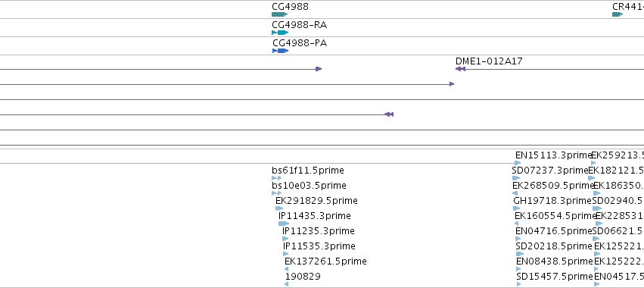This screenshot has width=644, height=288.
Task: Click the SD07237.3prime EST arrow glyph
Action: 516,178
